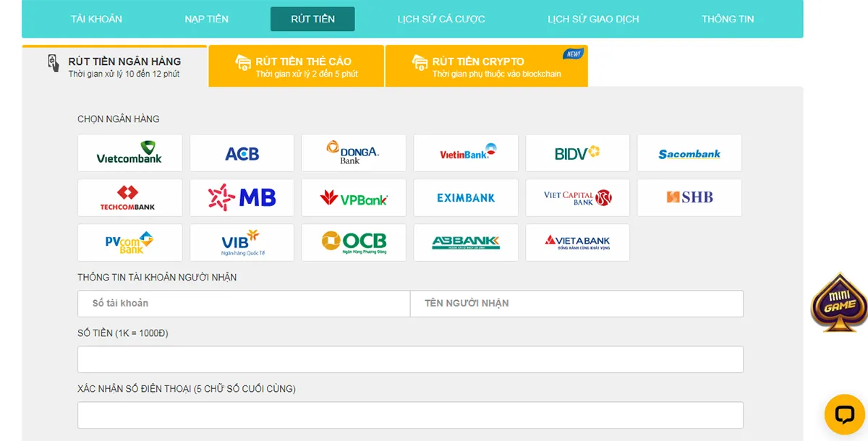Switch to the RÚT TIỀN NGÂN HÀNG tab
The width and height of the screenshot is (868, 441).
coord(115,67)
